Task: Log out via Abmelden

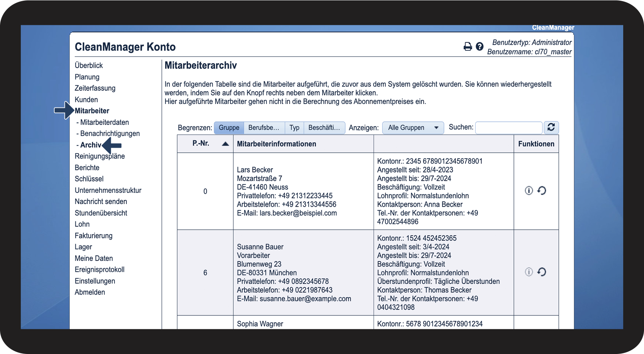Action: coord(90,292)
